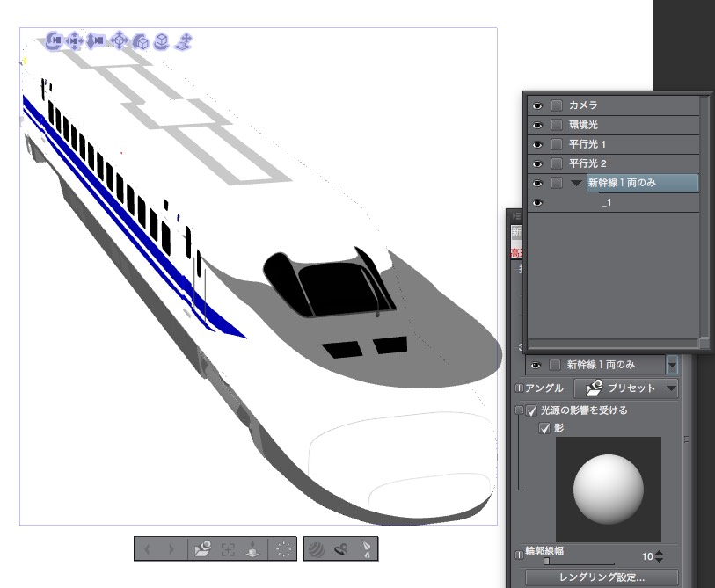Click the dotted circle icon in launcher
The height and width of the screenshot is (588, 715).
click(284, 549)
